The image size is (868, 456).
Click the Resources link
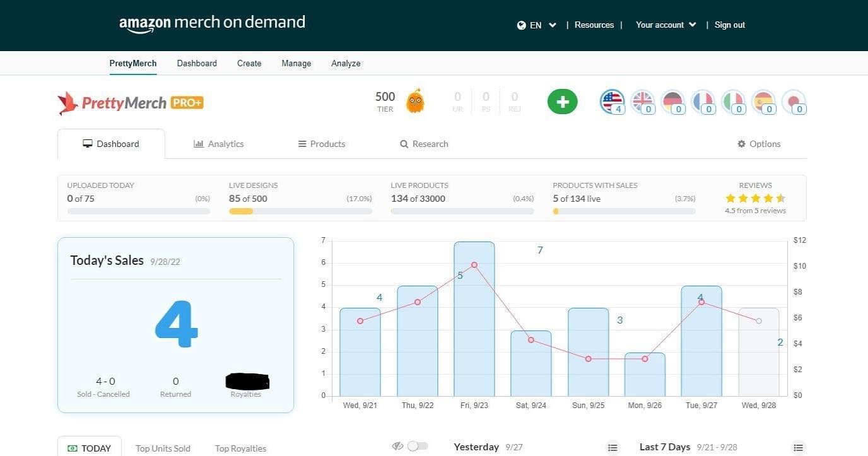click(594, 25)
